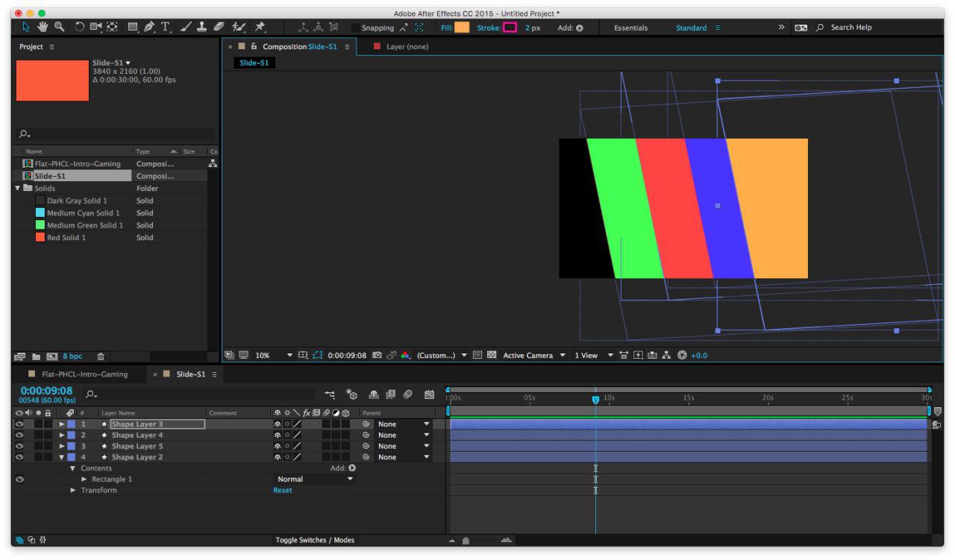955x560 pixels.
Task: Click Reset for Shape Layer 2 transform
Action: [283, 490]
